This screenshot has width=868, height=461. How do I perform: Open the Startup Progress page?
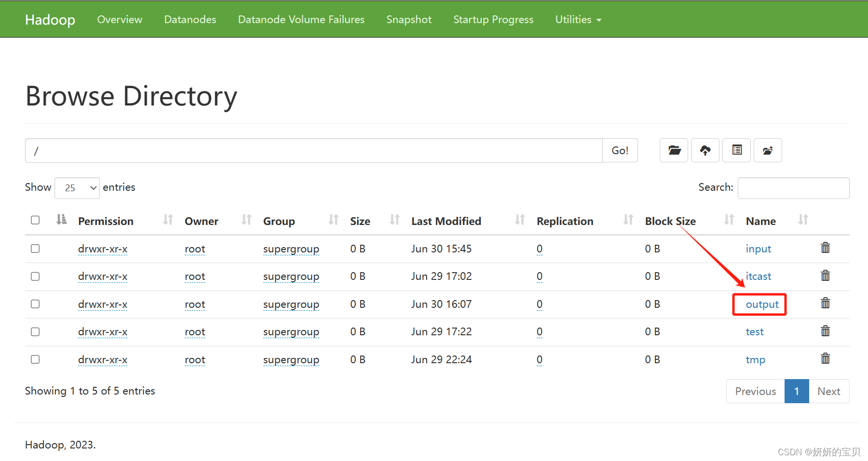point(493,20)
